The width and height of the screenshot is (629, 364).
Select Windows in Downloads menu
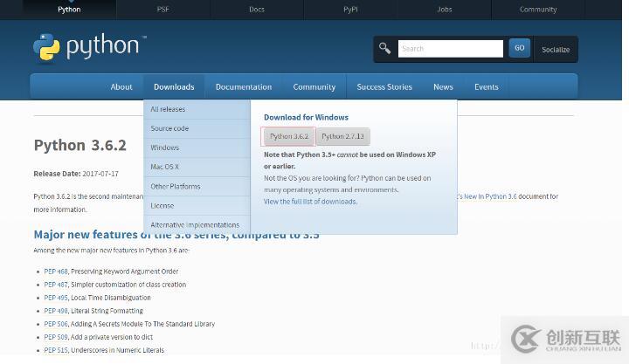point(197,148)
